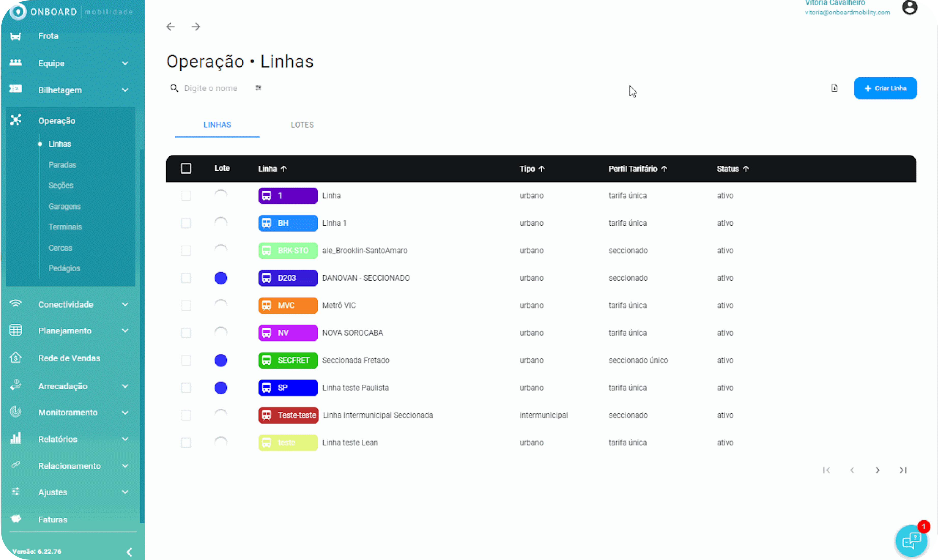Click the Equipe people icon
The width and height of the screenshot is (938, 560).
(x=16, y=63)
